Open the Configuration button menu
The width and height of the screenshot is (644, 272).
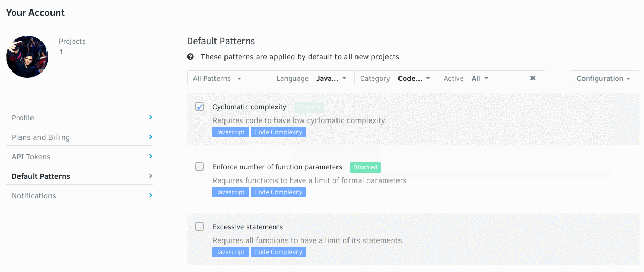[604, 78]
